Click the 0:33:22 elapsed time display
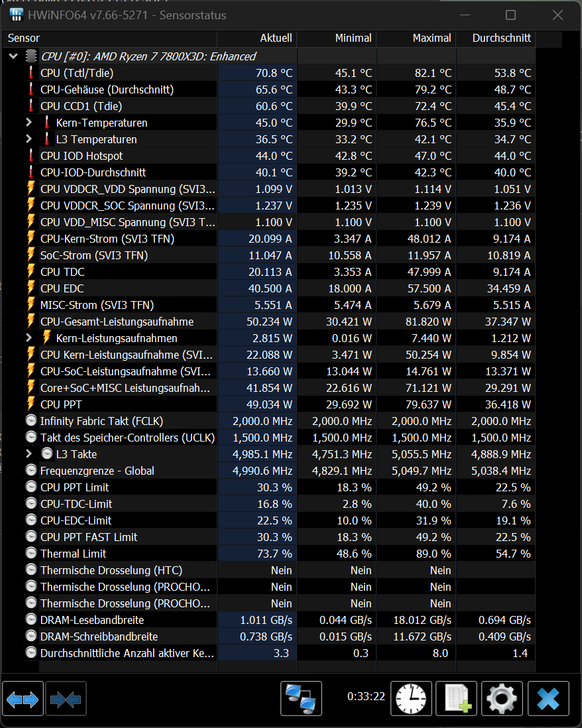 (x=366, y=696)
